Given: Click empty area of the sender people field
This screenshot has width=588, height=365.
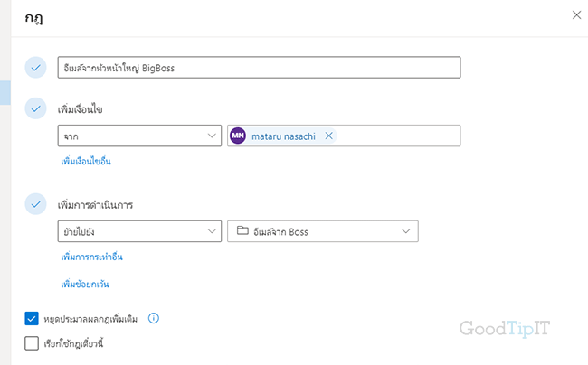Looking at the screenshot, I should tap(397, 136).
